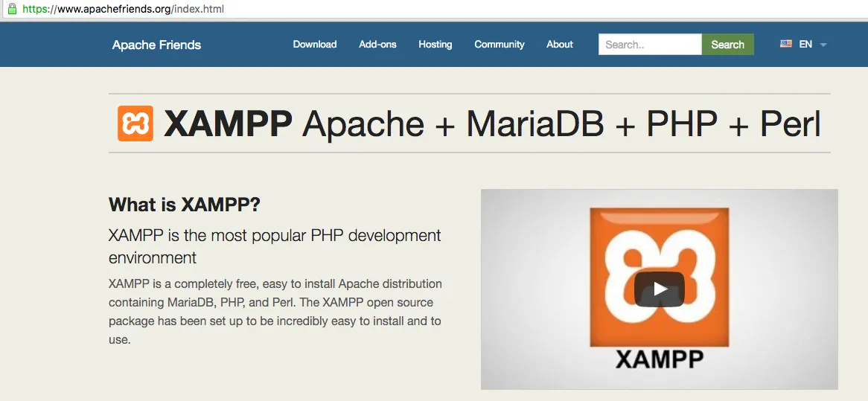This screenshot has height=401, width=868.
Task: Click the "most popular PHP development environment" subtitle
Action: (x=275, y=246)
